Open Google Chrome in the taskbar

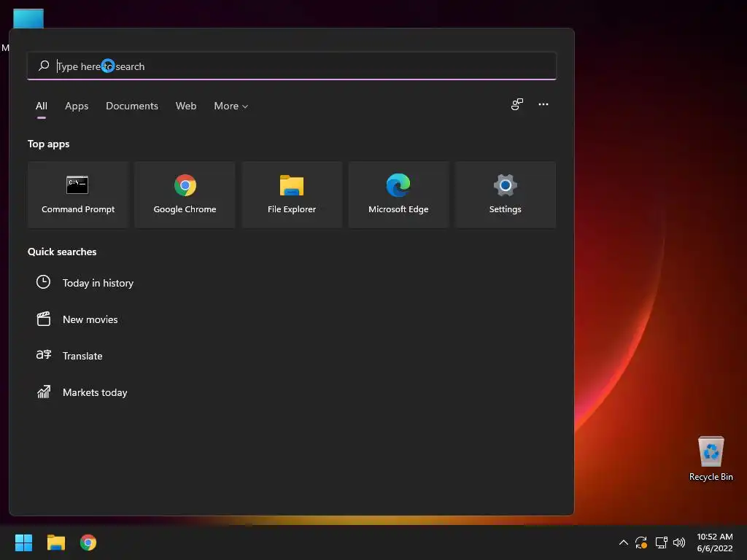88,542
